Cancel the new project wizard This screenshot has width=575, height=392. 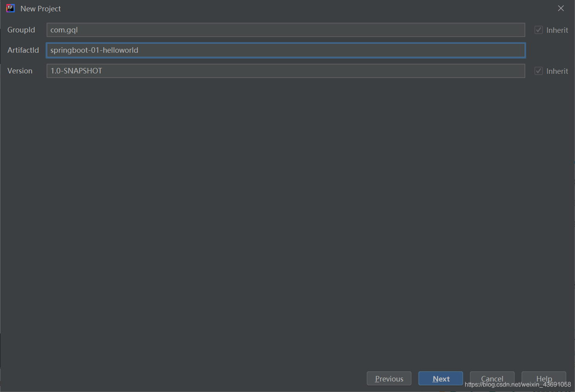pyautogui.click(x=492, y=379)
